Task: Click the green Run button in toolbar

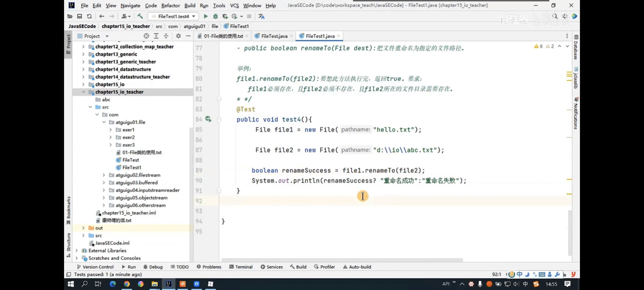Action: (205, 16)
